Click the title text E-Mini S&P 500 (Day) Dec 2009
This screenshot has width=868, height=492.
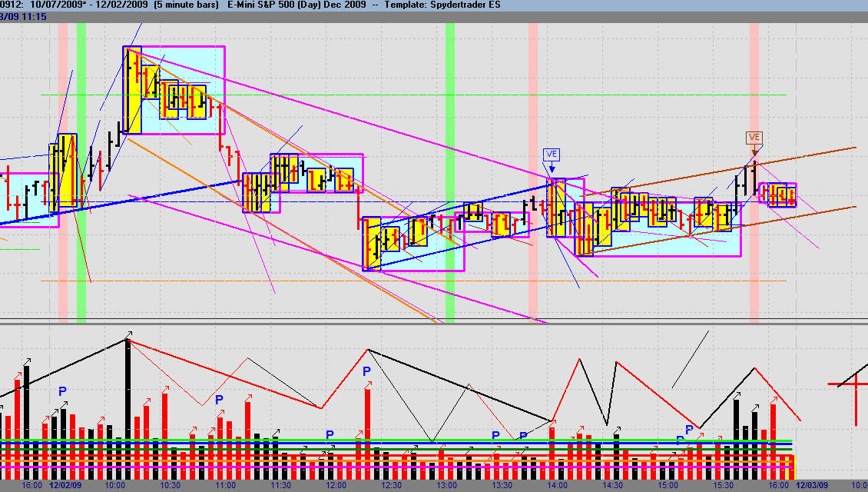tap(297, 5)
